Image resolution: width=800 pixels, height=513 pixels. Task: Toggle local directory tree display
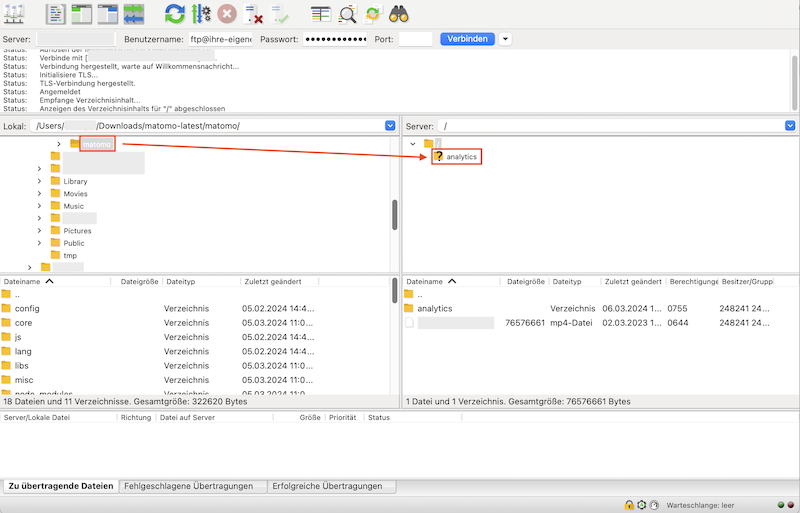click(x=82, y=14)
